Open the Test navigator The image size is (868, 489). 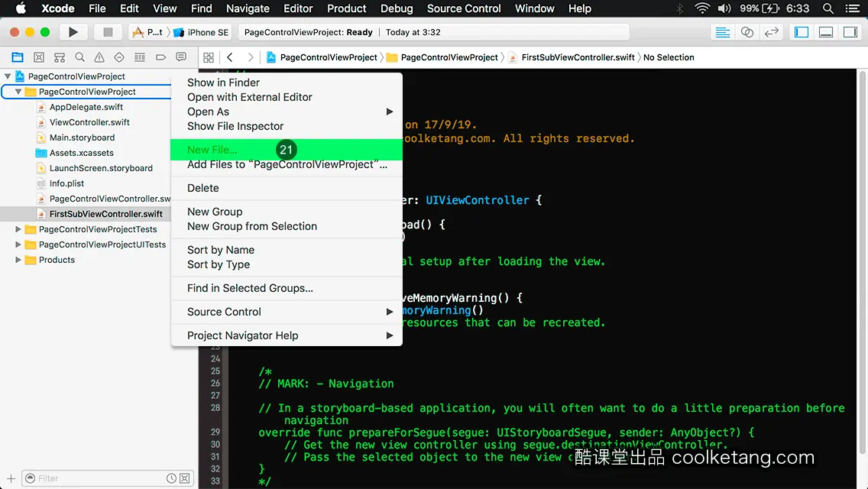pyautogui.click(x=119, y=57)
